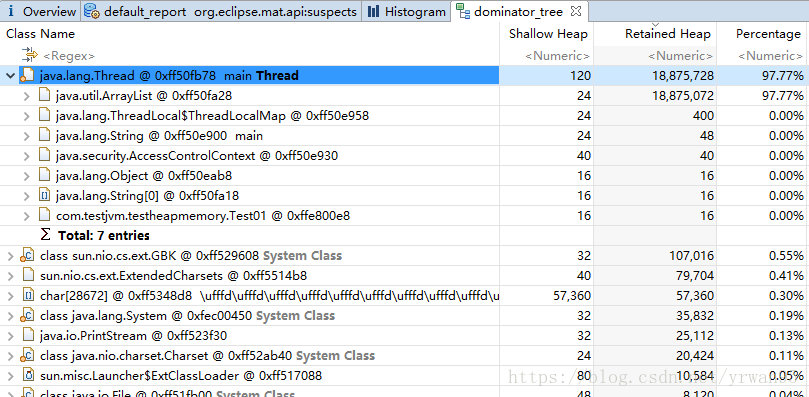Click the char[28672] array icon
Image resolution: width=809 pixels, height=397 pixels.
(28, 295)
